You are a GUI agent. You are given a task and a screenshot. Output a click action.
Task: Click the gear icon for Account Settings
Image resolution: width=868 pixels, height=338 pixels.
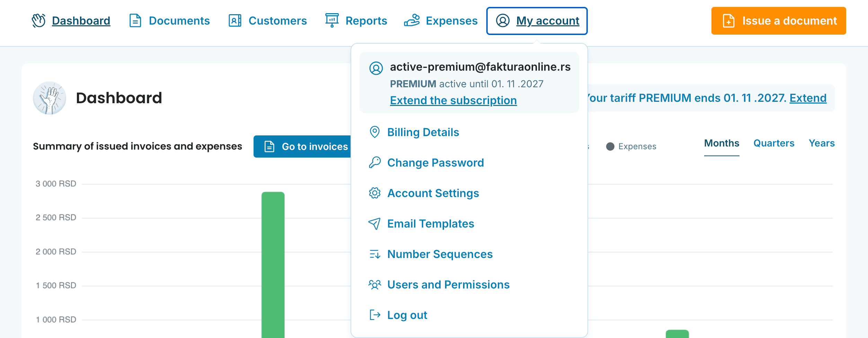375,193
